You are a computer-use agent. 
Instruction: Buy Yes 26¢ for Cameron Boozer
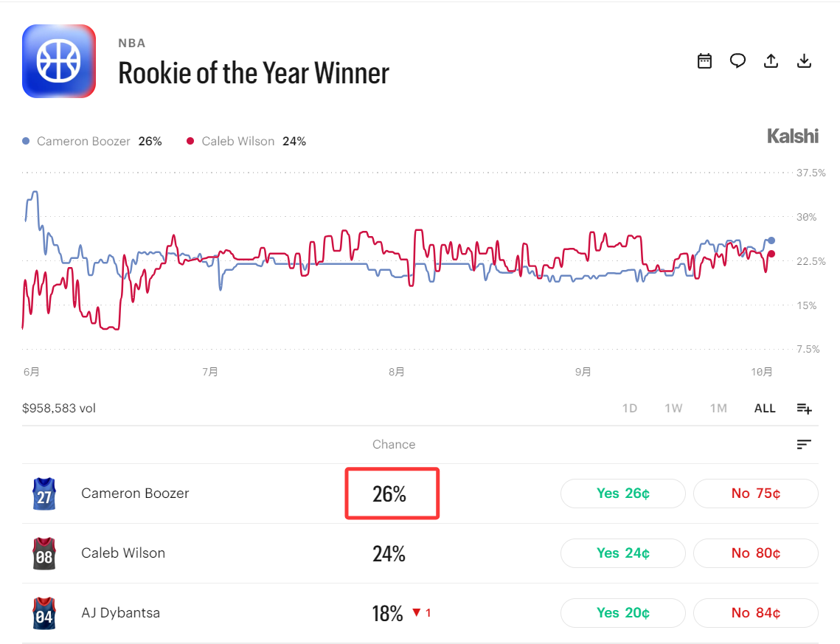coord(623,494)
